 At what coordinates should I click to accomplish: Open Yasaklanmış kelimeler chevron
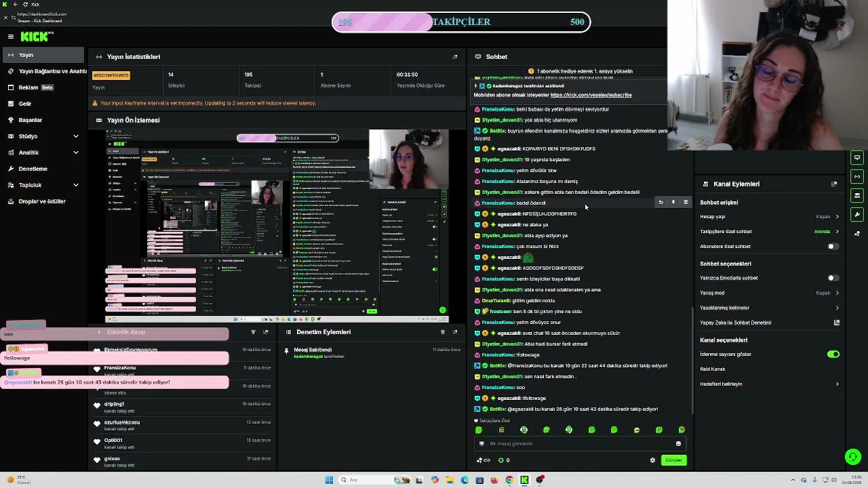837,308
